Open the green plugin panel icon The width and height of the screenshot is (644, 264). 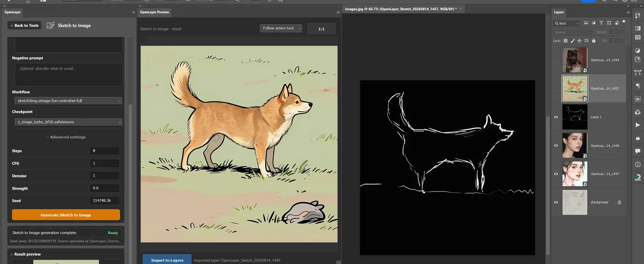click(638, 177)
